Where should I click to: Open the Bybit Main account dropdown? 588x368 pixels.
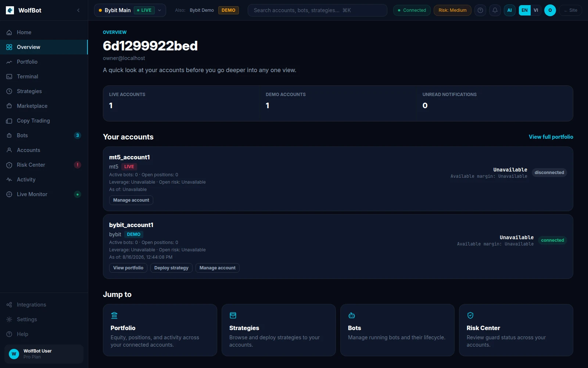pyautogui.click(x=130, y=10)
